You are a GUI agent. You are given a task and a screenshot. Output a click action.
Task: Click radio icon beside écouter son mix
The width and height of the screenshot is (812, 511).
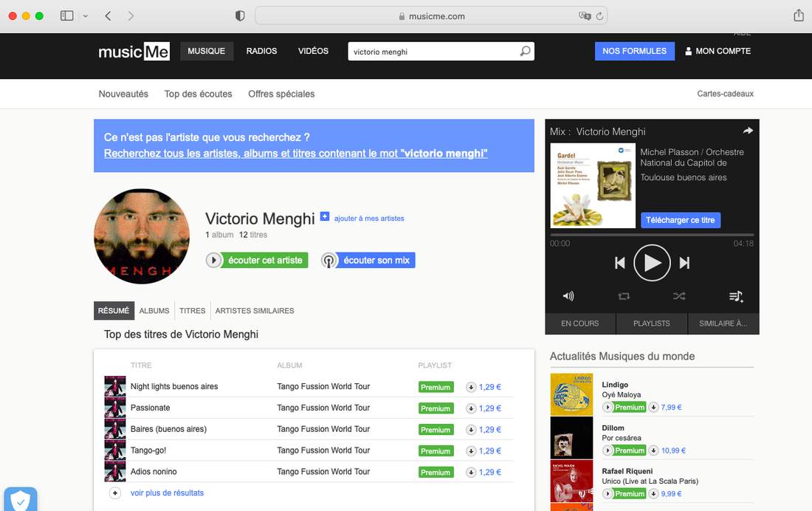[x=328, y=260]
